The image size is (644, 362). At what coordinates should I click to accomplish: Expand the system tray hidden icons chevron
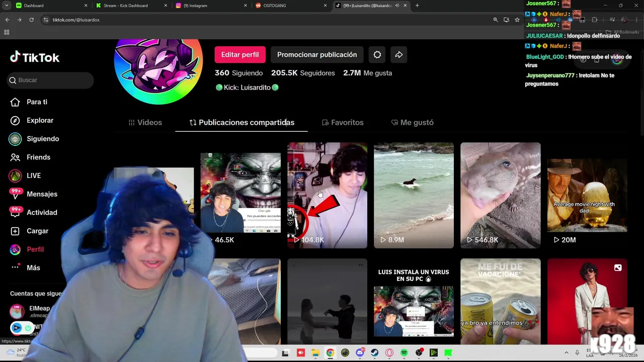pos(566,353)
